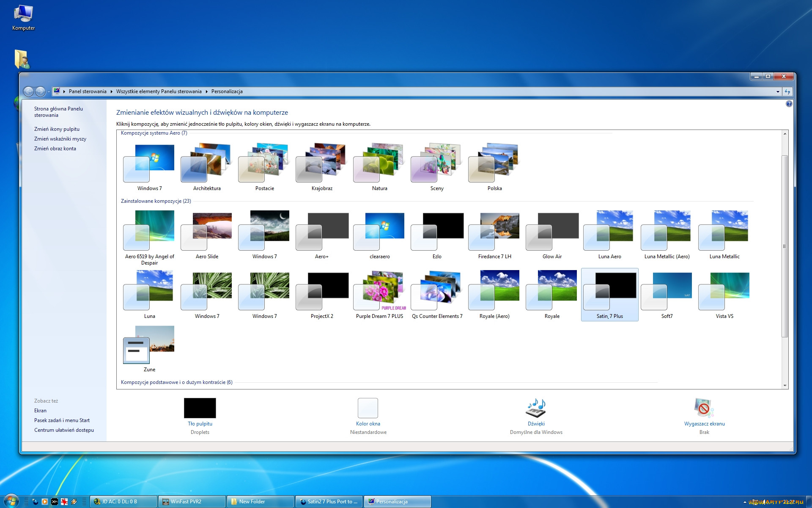Pick the Firedance 7 LH theme
Viewport: 812px width, 508px height.
point(494,235)
